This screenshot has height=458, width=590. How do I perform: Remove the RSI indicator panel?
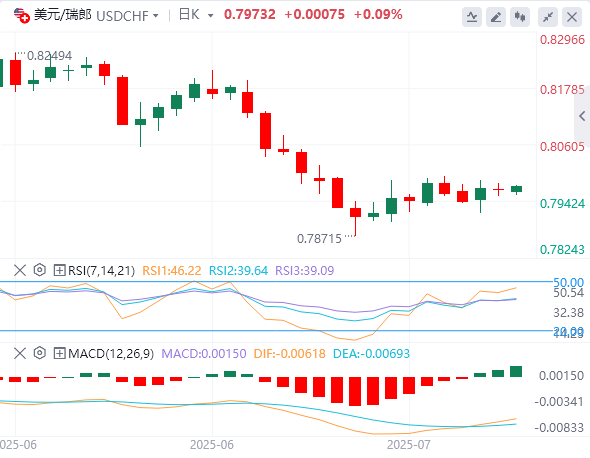[x=20, y=270]
